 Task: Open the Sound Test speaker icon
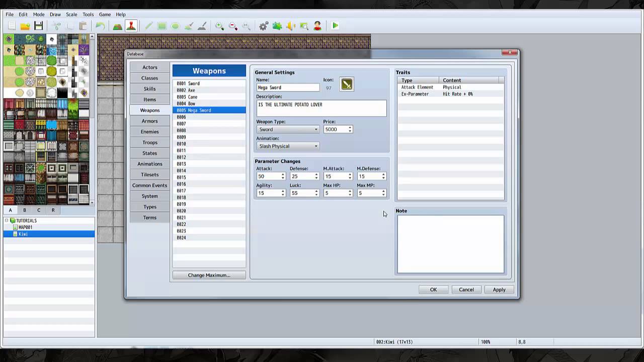pos(290,26)
